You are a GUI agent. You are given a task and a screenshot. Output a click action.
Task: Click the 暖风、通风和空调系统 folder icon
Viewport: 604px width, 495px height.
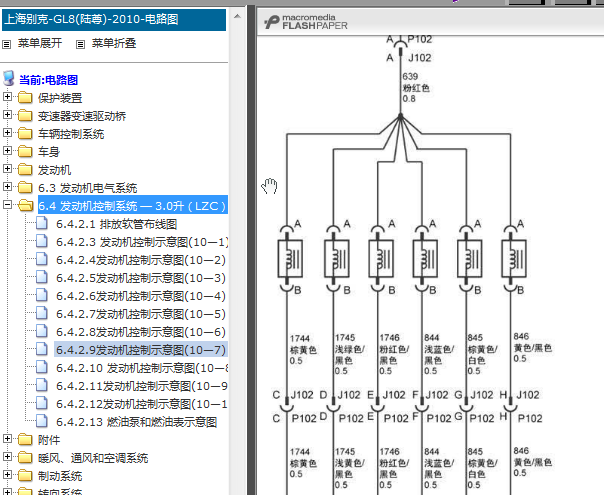point(25,458)
